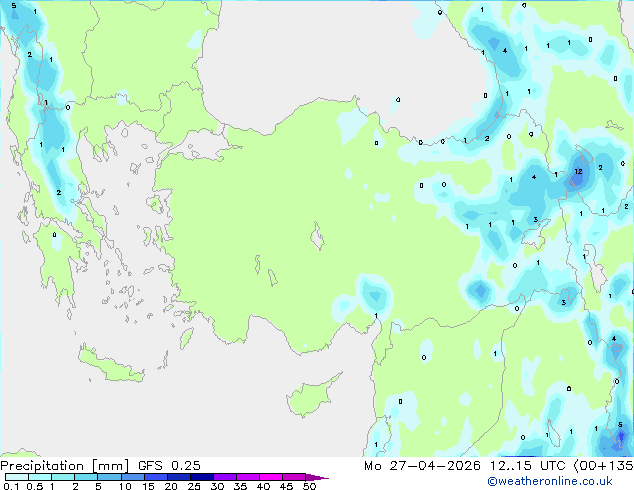This screenshot has width=634, height=490.
Task: Click the legend scale label "0.1"
Action: pos(11,486)
